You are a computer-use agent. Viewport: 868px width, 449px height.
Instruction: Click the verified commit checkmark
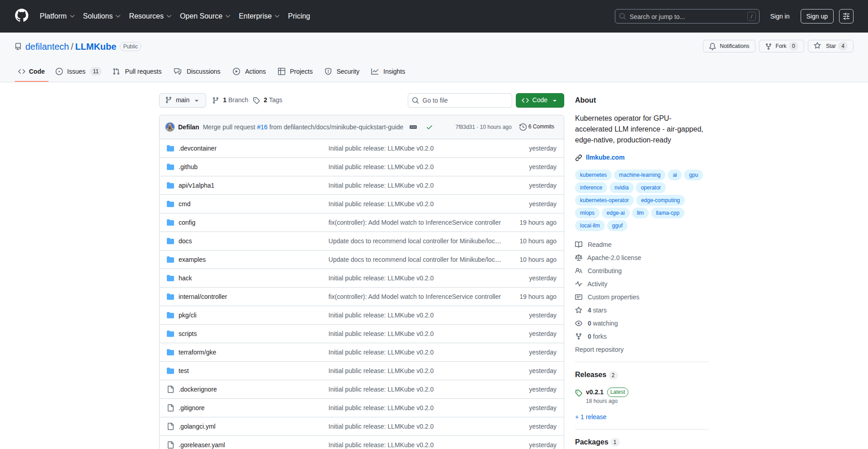point(429,127)
